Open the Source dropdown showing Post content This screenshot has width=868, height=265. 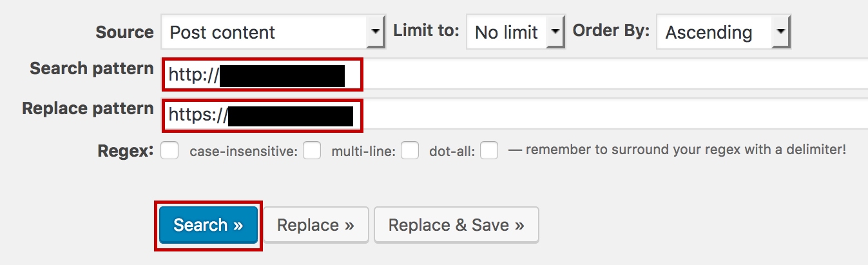pyautogui.click(x=273, y=32)
